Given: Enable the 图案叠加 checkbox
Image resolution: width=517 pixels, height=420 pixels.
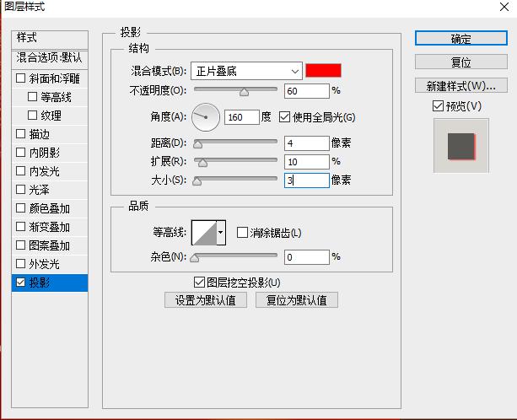Looking at the screenshot, I should coord(21,245).
